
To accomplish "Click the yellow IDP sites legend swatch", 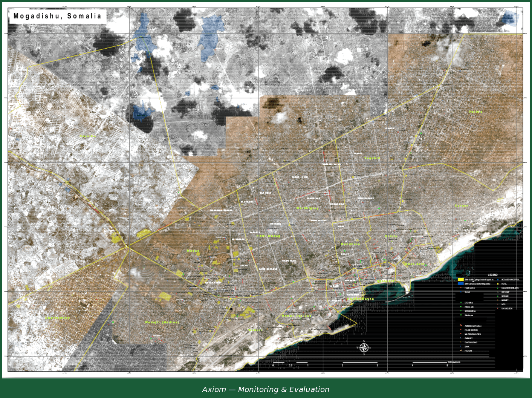I will 461,279.
